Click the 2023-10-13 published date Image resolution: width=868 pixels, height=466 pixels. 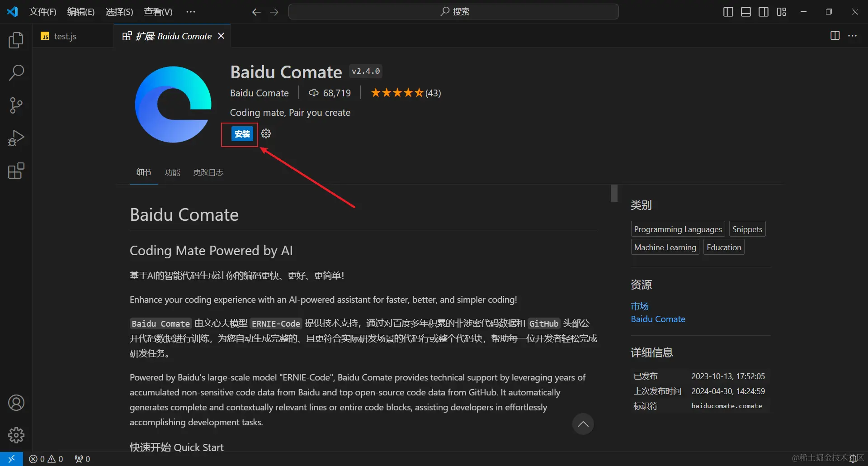pyautogui.click(x=728, y=376)
